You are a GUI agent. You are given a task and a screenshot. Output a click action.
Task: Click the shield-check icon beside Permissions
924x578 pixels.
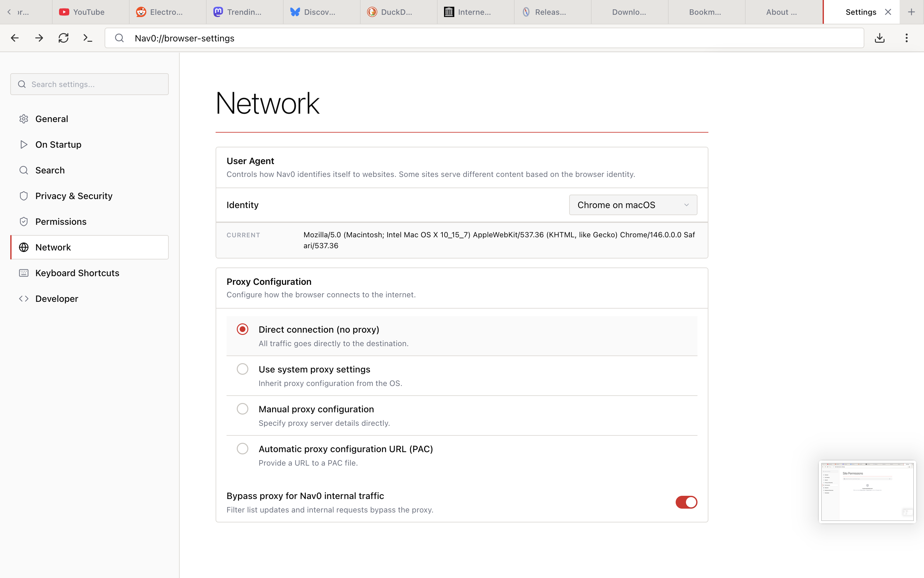click(24, 221)
